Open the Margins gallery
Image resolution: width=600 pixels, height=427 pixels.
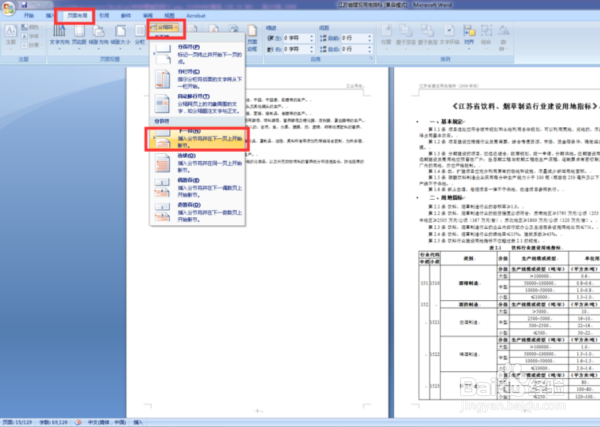pos(79,36)
